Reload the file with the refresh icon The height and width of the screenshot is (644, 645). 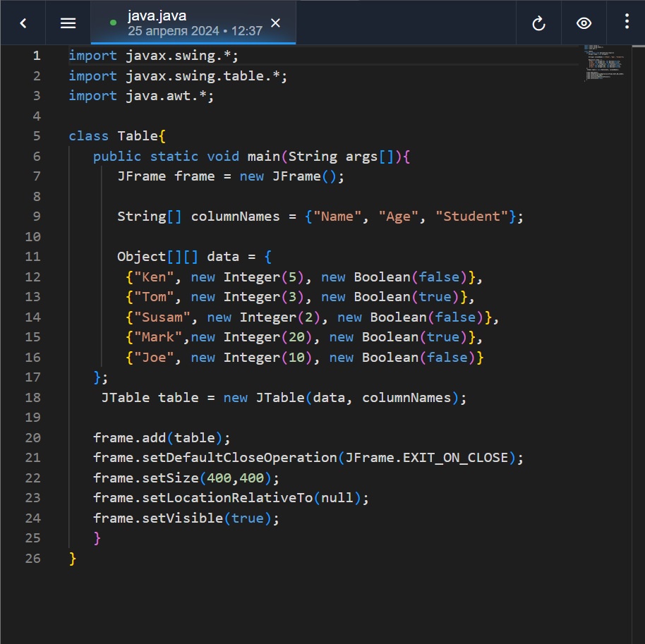(538, 23)
